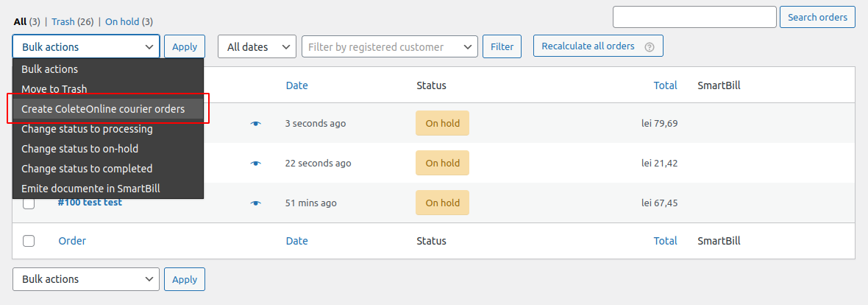Preview order #100 test test with eye icon

click(255, 203)
